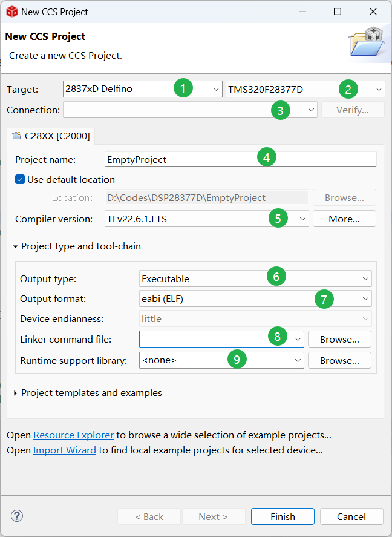Expand Project templates and examples section

click(16, 393)
